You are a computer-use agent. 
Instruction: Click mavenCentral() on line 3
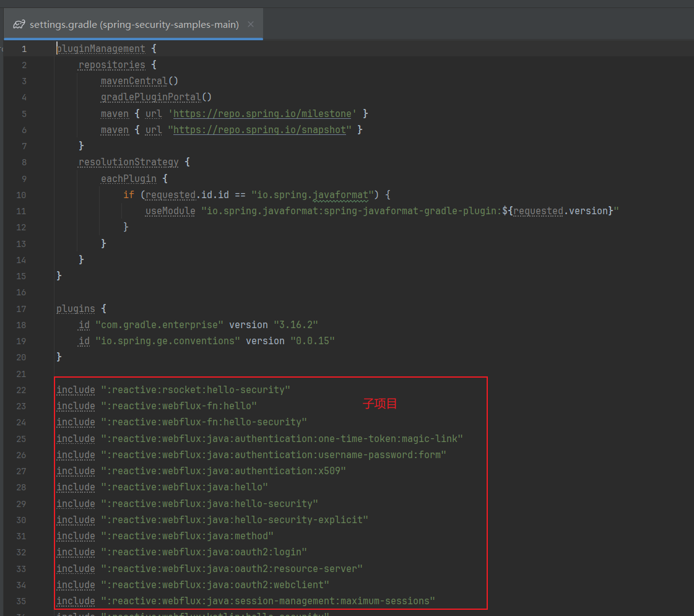(139, 81)
